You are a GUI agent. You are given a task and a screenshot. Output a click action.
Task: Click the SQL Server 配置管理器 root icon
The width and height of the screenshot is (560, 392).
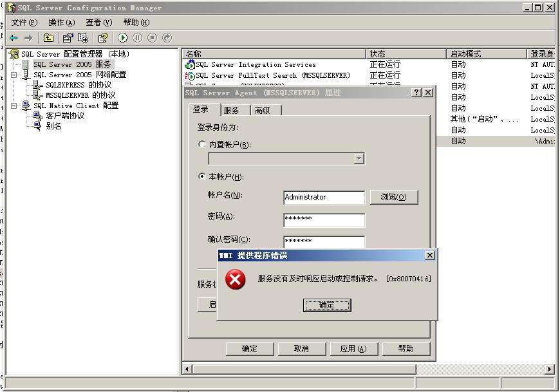point(14,54)
